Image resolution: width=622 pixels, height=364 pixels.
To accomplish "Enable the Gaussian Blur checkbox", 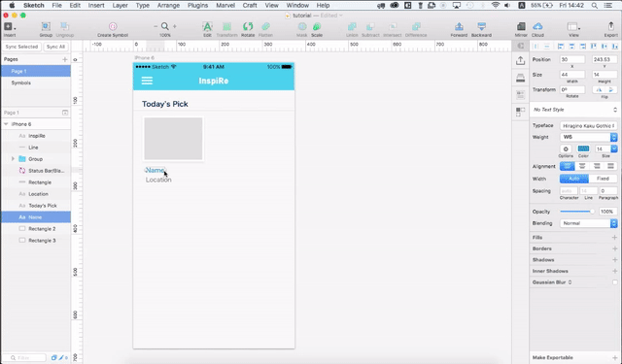I will tap(614, 282).
